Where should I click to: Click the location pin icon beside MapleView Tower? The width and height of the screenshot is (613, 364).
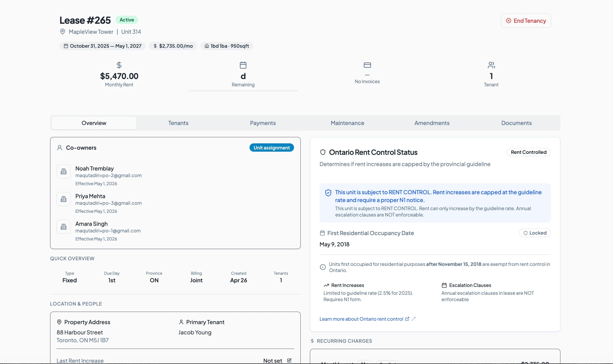coord(63,32)
